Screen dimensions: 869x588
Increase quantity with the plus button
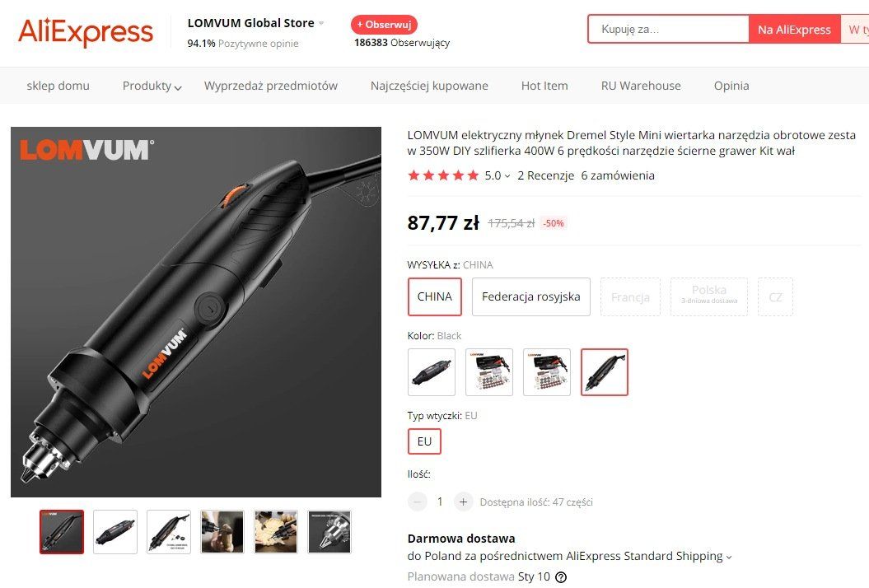(463, 502)
